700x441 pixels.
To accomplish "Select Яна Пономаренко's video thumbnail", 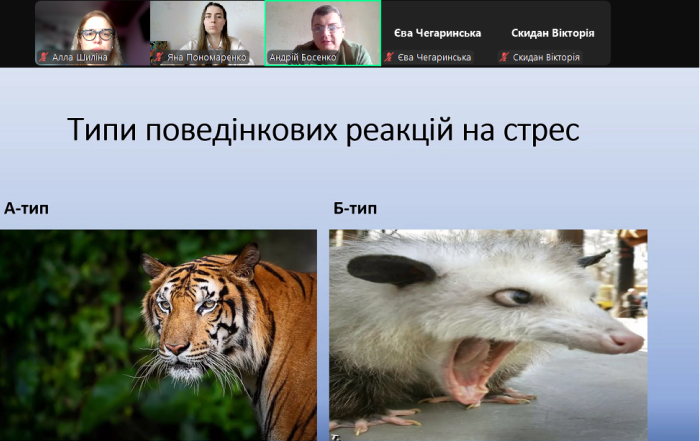I will point(207,30).
